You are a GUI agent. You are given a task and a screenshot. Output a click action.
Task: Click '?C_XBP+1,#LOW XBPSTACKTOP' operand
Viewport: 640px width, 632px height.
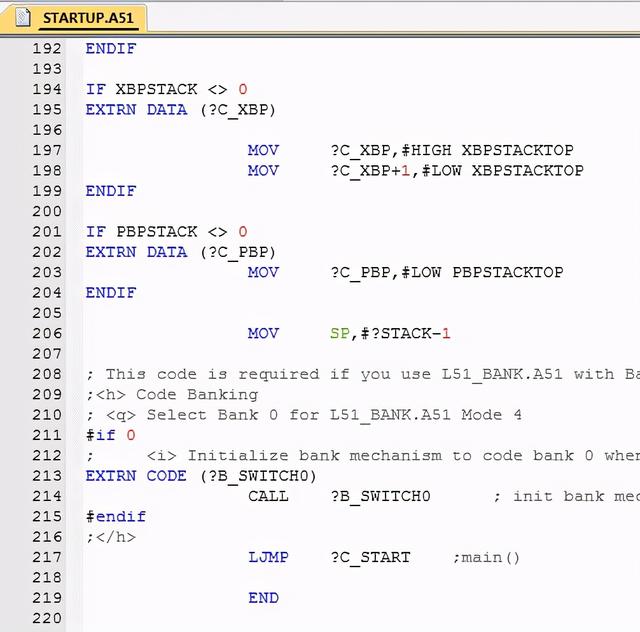pyautogui.click(x=457, y=171)
